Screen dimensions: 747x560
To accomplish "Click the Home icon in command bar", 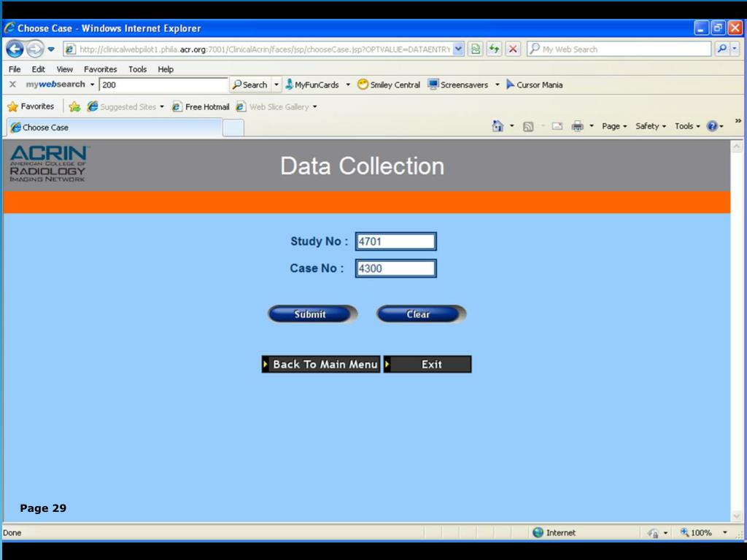I will (x=498, y=126).
